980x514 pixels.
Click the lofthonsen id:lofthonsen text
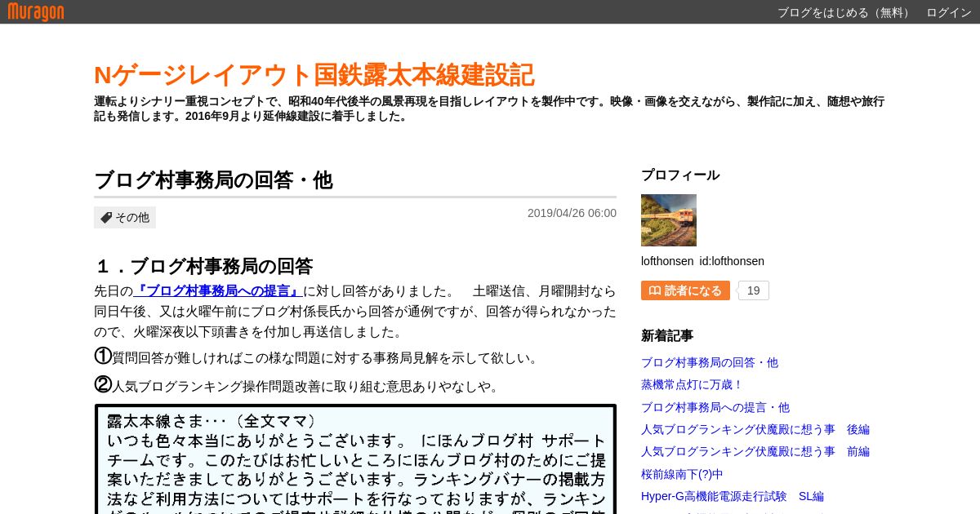point(702,261)
